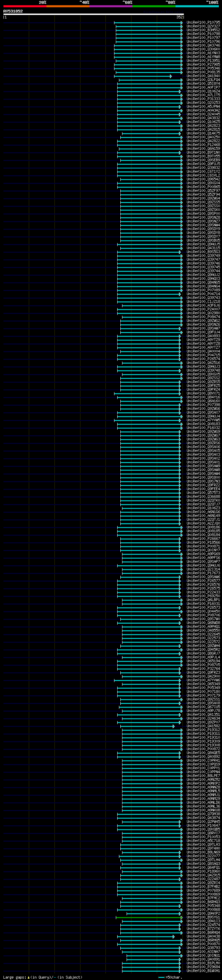Select the UniRef100_A5C718 label
The image size is (222, 980).
click(203, 841)
